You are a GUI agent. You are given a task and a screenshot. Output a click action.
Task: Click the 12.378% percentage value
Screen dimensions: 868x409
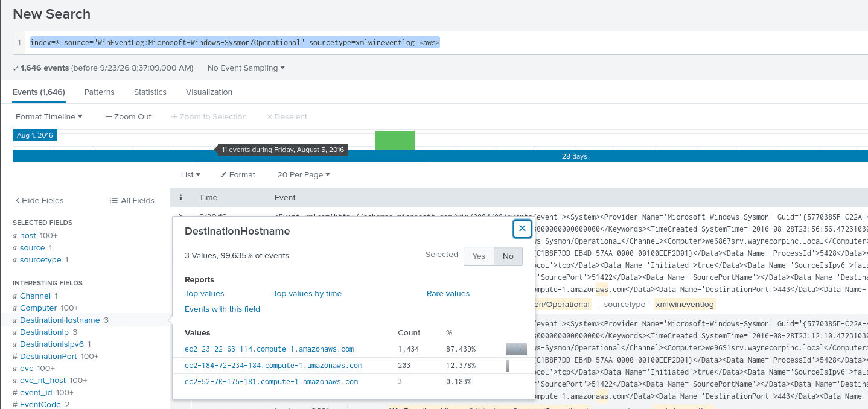click(x=461, y=366)
